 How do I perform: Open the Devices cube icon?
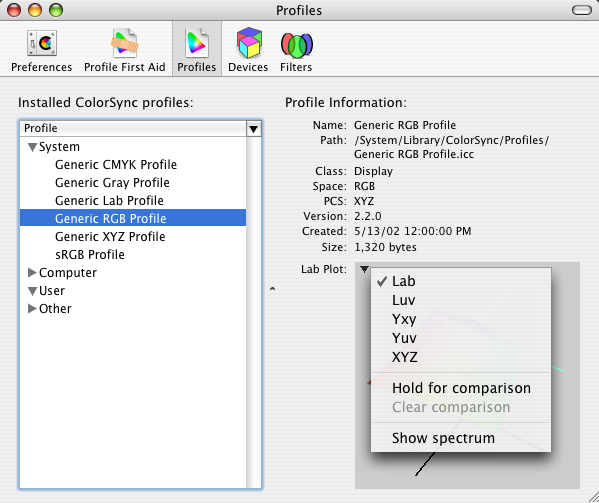(x=249, y=42)
